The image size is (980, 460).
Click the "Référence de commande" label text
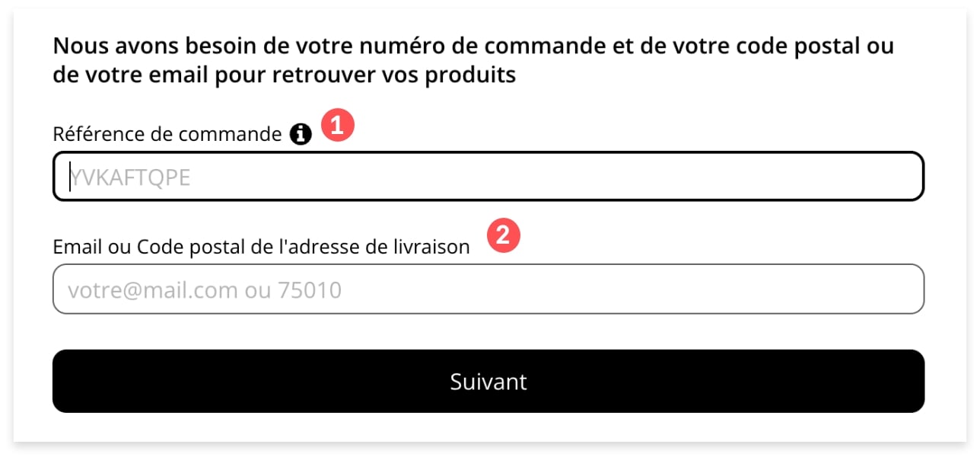pyautogui.click(x=167, y=135)
